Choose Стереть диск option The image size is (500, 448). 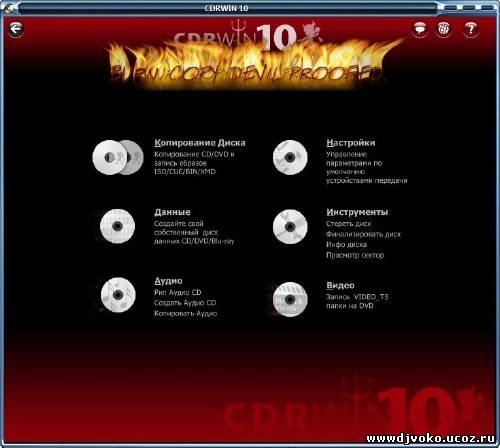(x=348, y=224)
